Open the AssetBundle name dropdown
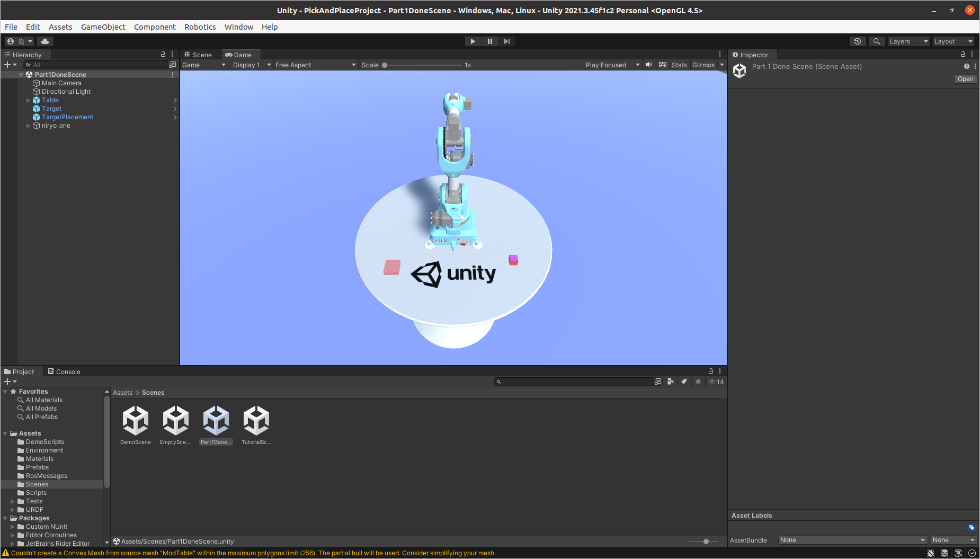 [852, 540]
